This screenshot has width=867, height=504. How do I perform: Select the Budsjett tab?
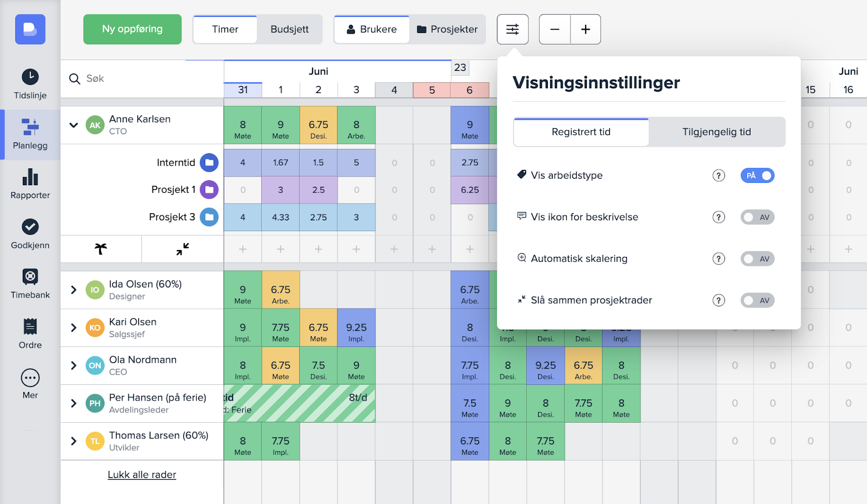point(289,29)
